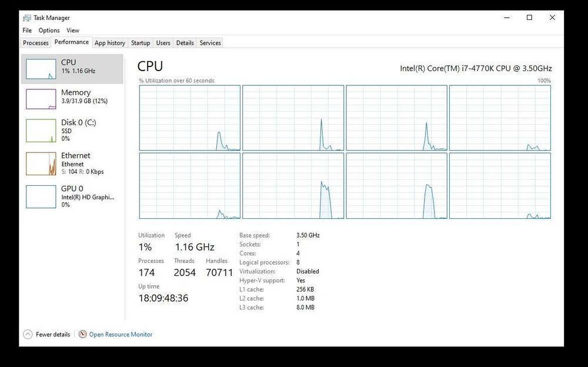Image resolution: width=588 pixels, height=367 pixels.
Task: Click the processes count 174
Action: 146,272
